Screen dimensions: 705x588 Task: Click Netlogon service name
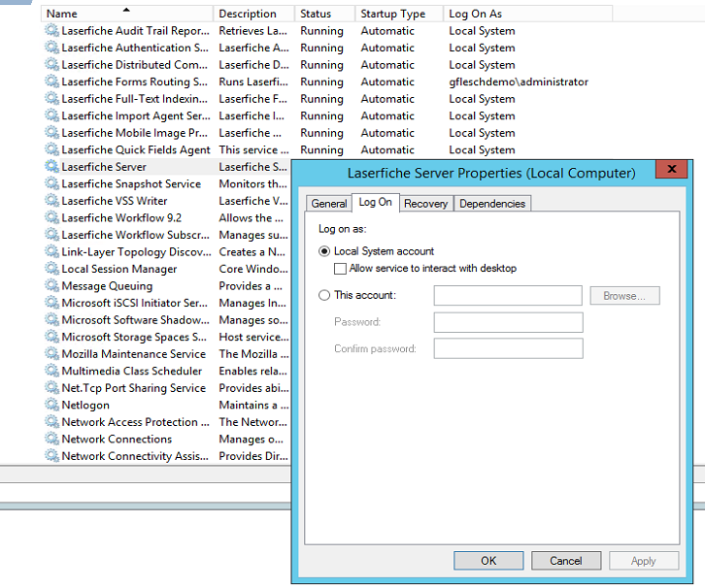coord(85,405)
